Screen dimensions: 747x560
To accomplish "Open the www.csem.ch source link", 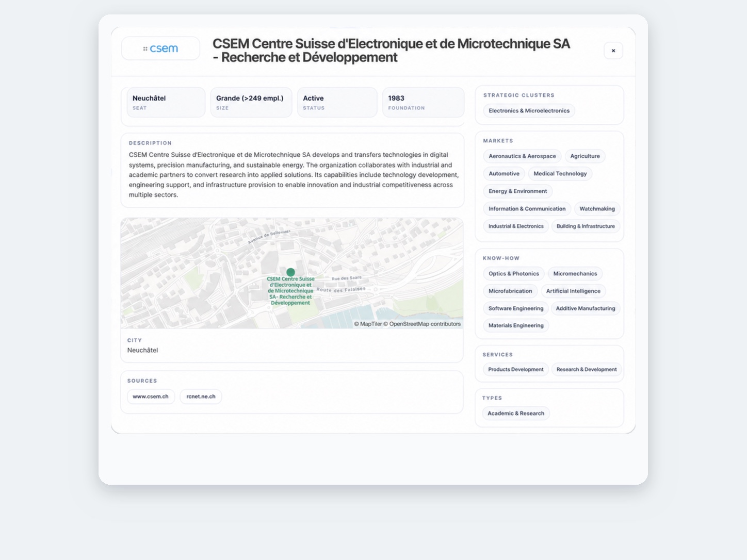I will tap(151, 397).
